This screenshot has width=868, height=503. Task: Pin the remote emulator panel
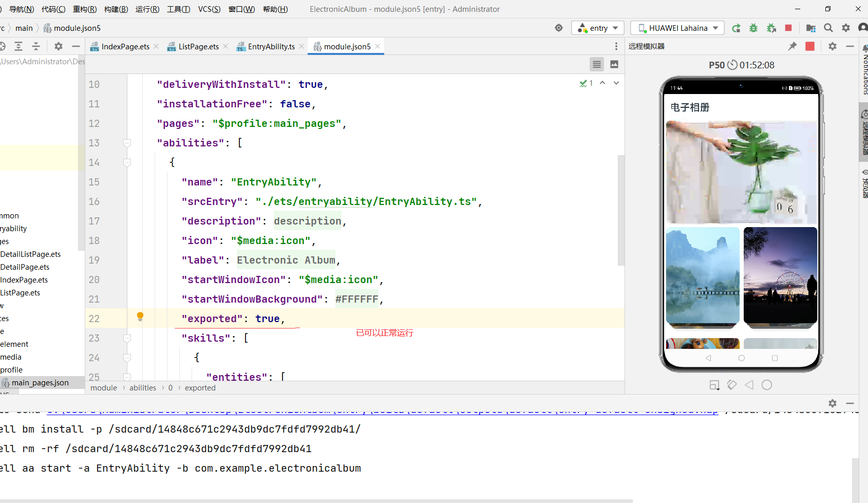click(x=792, y=46)
